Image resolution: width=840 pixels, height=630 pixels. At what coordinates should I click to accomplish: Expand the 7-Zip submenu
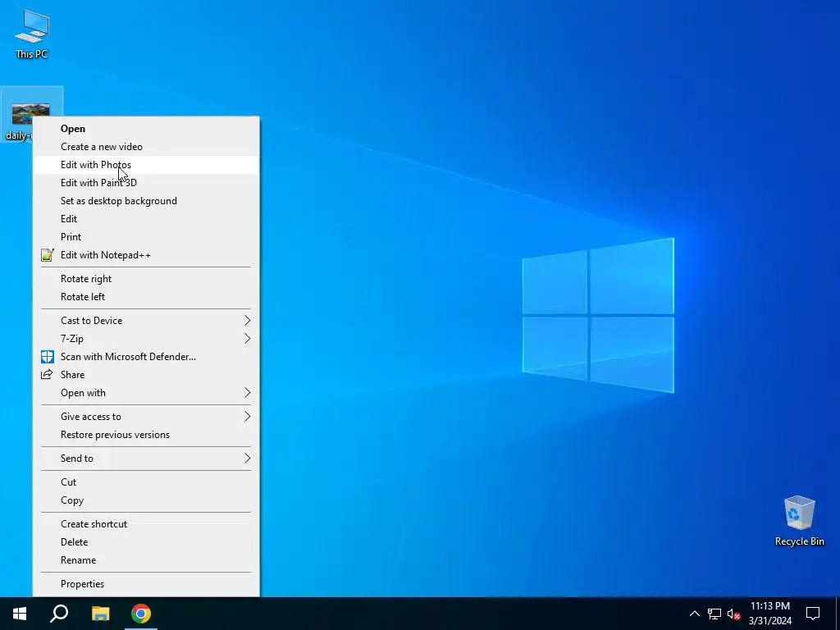tap(146, 339)
